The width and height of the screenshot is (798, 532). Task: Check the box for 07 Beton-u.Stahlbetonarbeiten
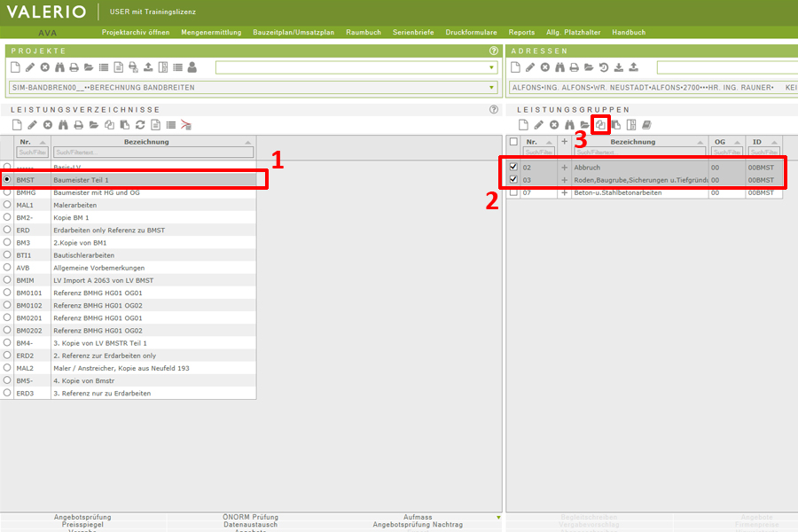tap(513, 192)
